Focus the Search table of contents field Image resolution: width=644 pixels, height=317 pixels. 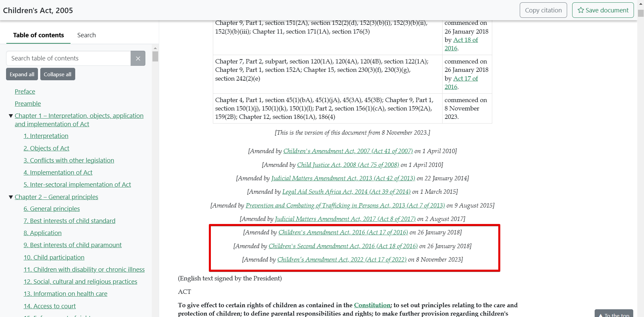pyautogui.click(x=68, y=58)
